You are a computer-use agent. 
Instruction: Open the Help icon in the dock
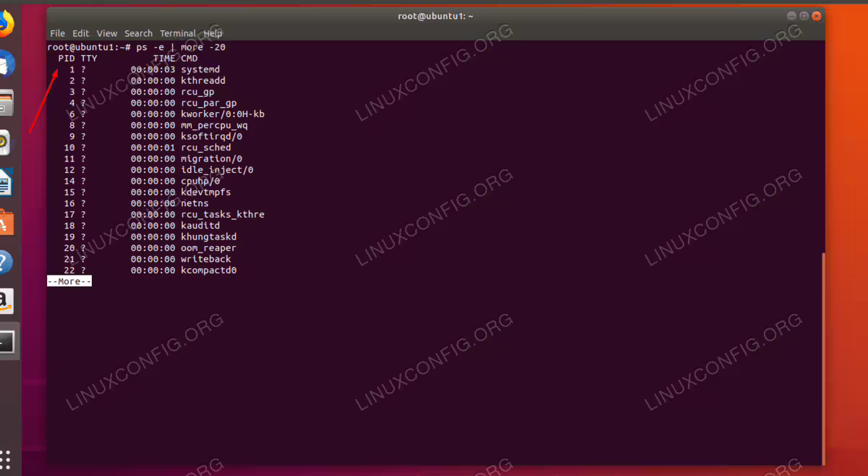point(6,261)
